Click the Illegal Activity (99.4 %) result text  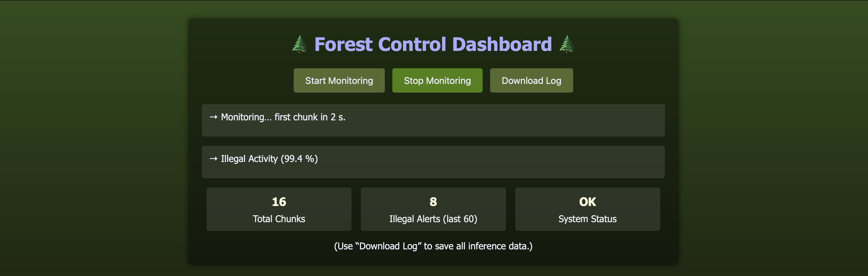pyautogui.click(x=269, y=159)
